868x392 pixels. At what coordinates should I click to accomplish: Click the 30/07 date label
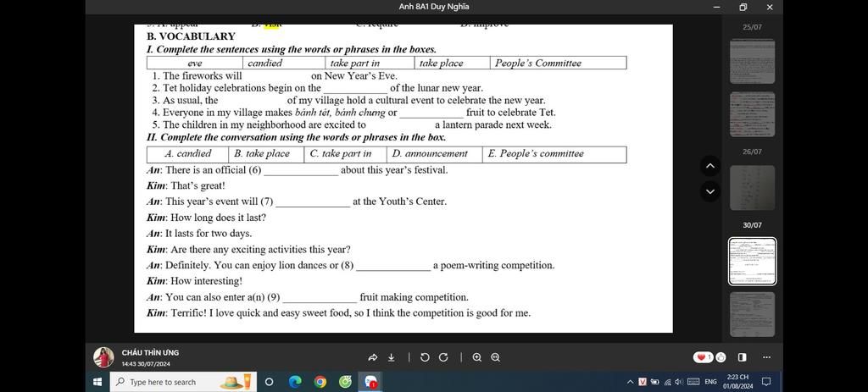point(753,225)
